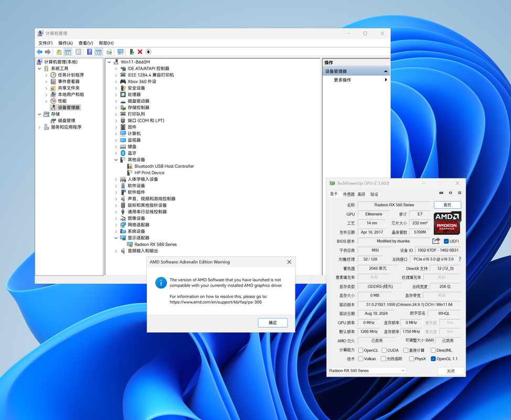Toggle the UEFI checkbox in GPU-Z
Image resolution: width=511 pixels, height=420 pixels.
click(446, 241)
